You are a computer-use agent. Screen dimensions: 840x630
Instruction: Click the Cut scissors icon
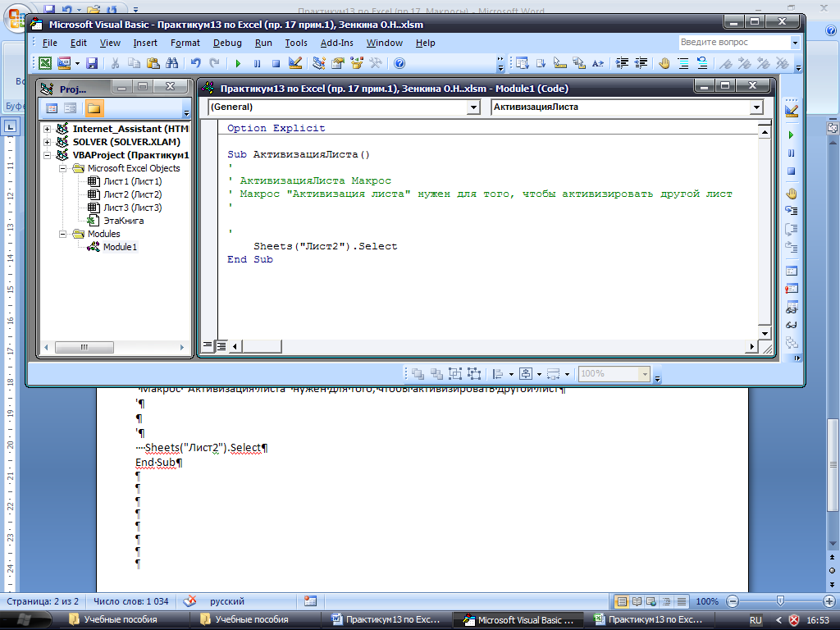click(x=115, y=63)
